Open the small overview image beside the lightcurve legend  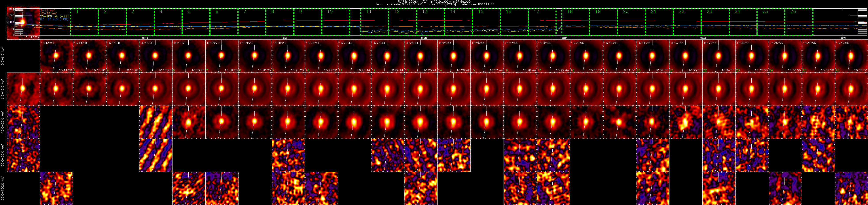pos(23,23)
